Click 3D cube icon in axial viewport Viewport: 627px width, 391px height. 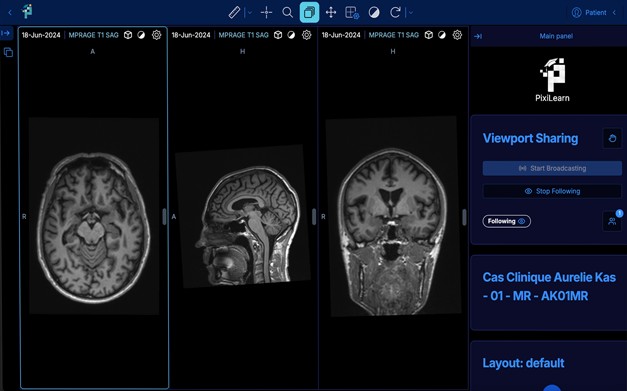click(128, 35)
